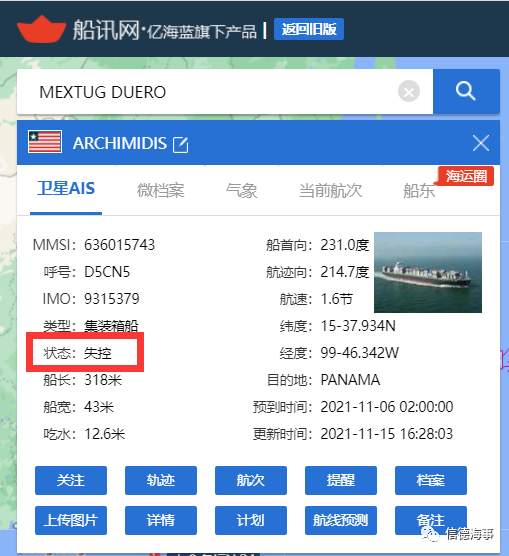Image resolution: width=509 pixels, height=556 pixels.
Task: Click the Liberia flag icon
Action: 45,141
